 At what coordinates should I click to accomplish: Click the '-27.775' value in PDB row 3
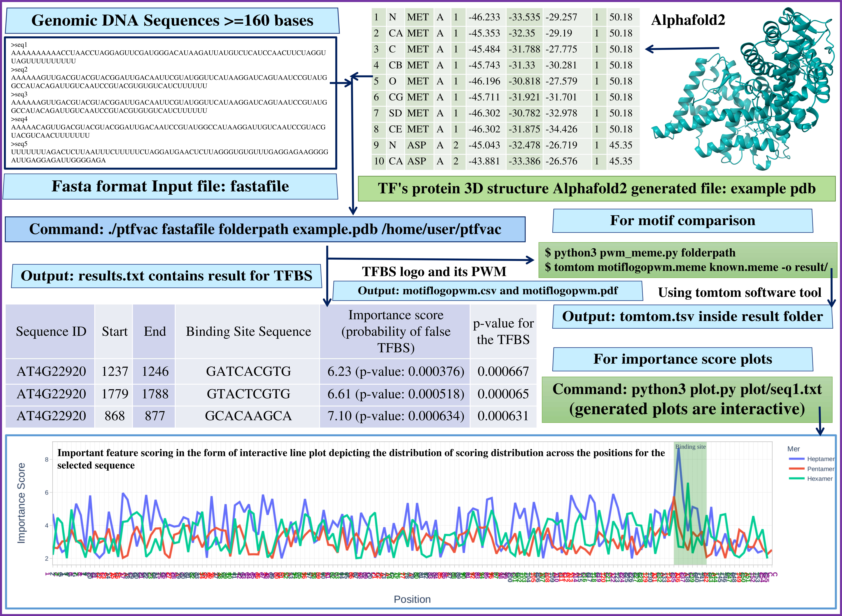coord(561,49)
